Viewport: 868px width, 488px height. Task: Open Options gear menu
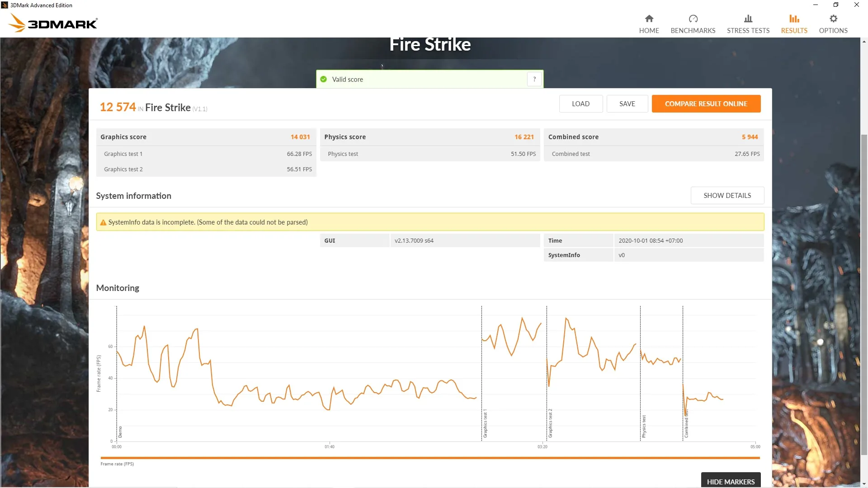click(833, 24)
